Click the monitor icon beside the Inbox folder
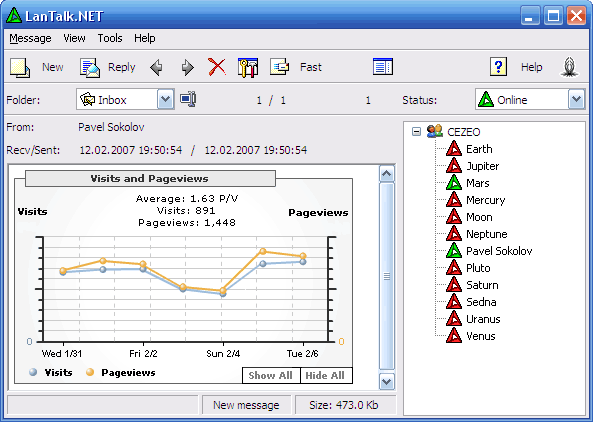This screenshot has width=593, height=422. [x=188, y=99]
